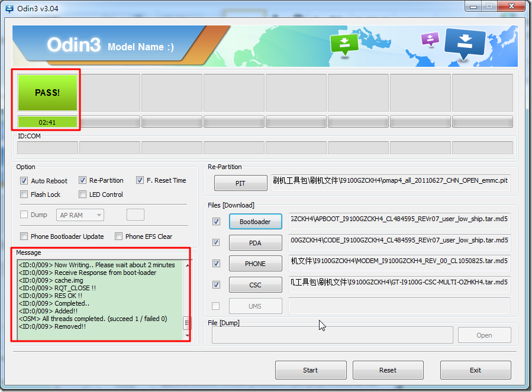Click the large blue download icon in banner
The height and width of the screenshot is (392, 532).
click(465, 44)
